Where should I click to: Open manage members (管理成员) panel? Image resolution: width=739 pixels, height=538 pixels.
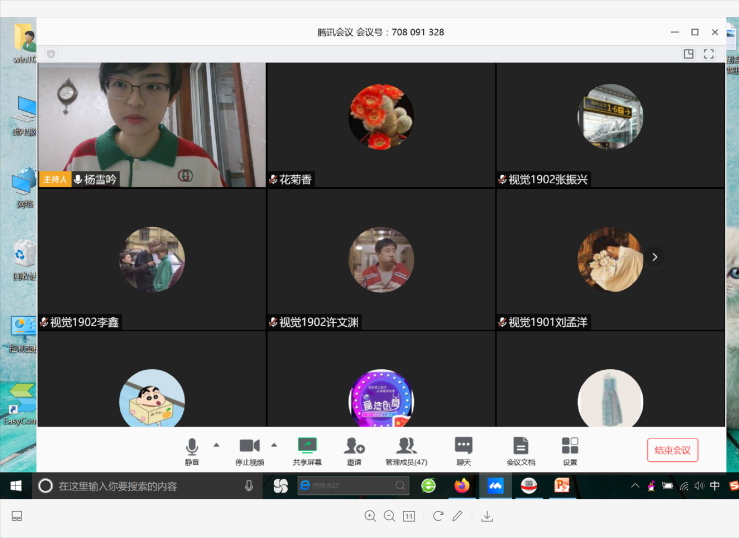406,449
